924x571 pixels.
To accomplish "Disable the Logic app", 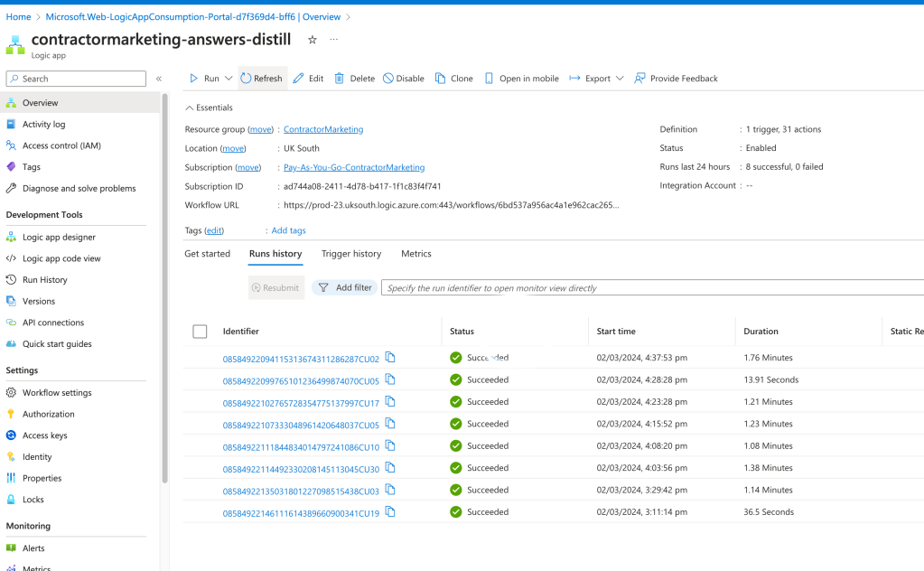I will 405,79.
